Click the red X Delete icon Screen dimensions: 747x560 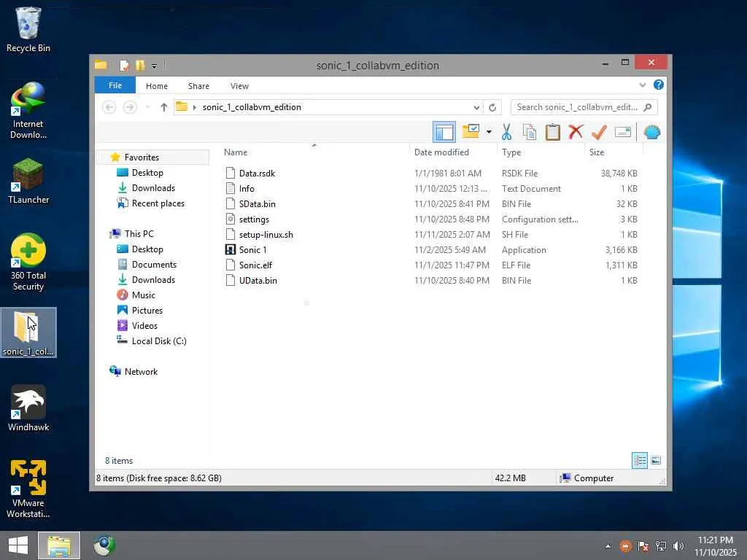(x=576, y=132)
